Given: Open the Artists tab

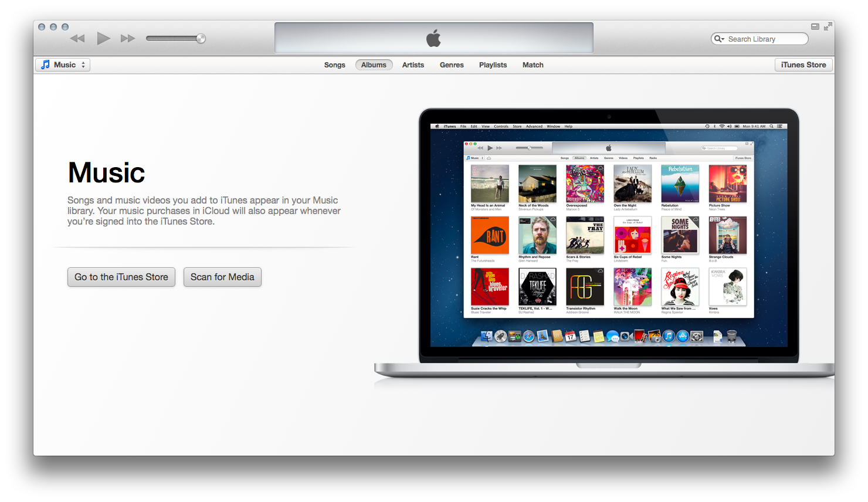Looking at the screenshot, I should click(x=413, y=65).
